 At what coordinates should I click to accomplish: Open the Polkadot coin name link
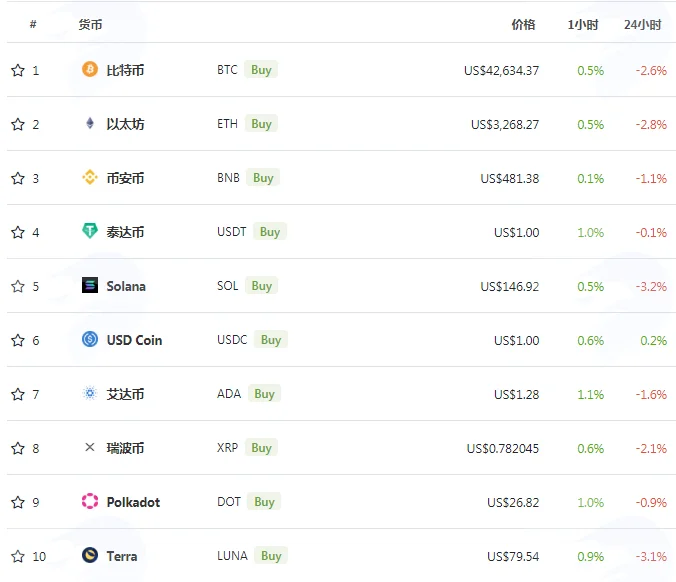click(133, 502)
